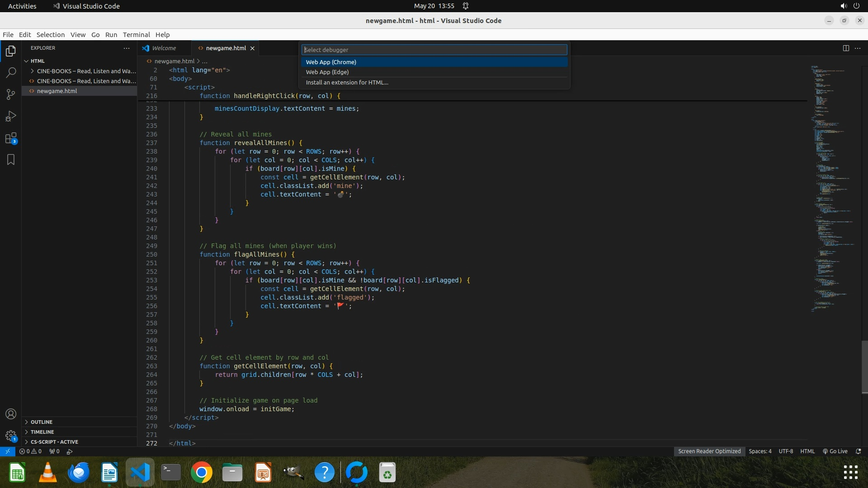Expand the TIMELINE section
This screenshot has height=488, width=868.
pos(42,432)
